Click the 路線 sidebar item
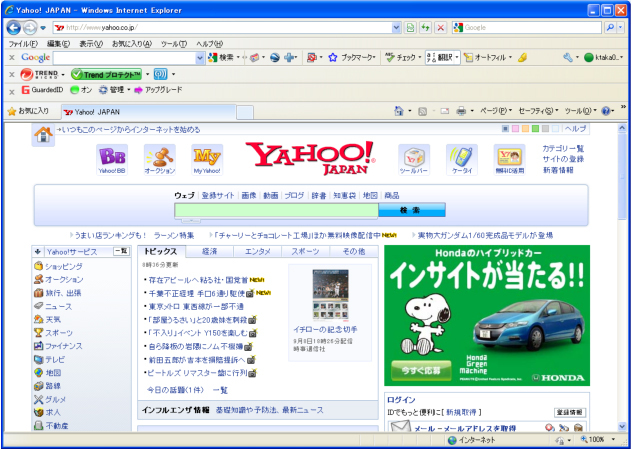Viewport: 632px width, 450px height. coord(53,386)
